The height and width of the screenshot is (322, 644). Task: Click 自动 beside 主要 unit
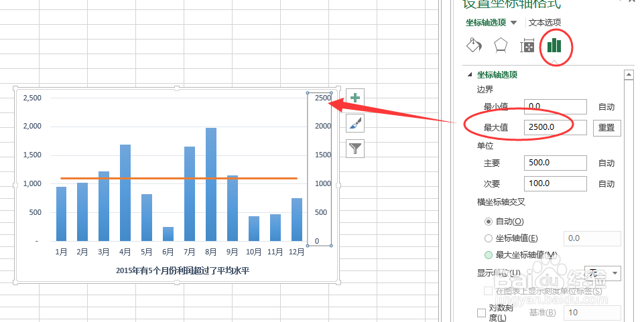click(x=606, y=163)
